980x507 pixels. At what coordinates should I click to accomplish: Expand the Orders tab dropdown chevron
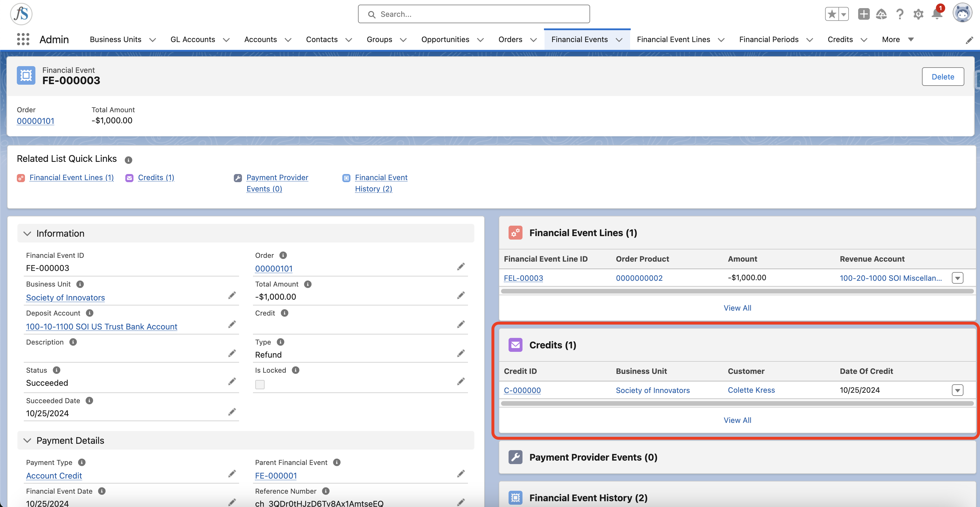[534, 40]
